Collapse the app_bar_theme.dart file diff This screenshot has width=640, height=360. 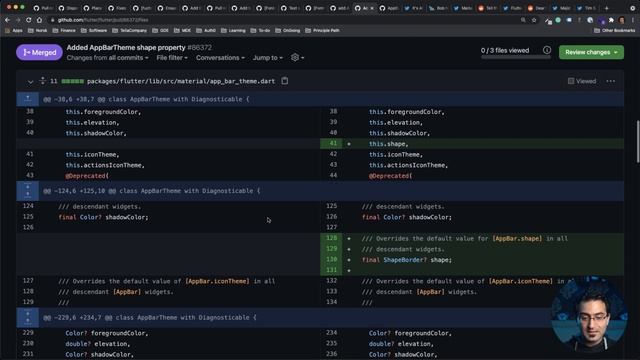point(30,81)
